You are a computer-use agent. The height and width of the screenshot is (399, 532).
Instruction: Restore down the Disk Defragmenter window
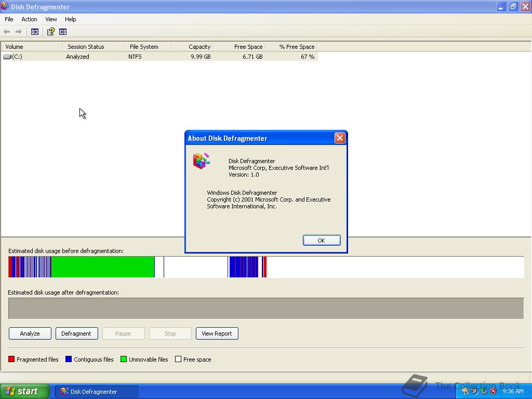[x=513, y=6]
